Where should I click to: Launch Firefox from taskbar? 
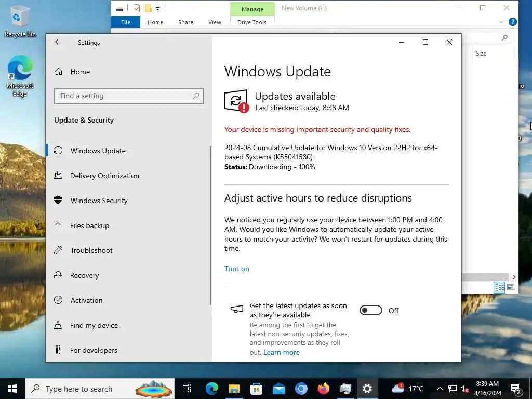click(x=323, y=389)
